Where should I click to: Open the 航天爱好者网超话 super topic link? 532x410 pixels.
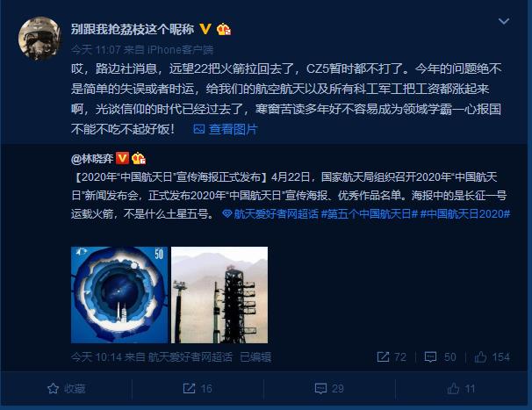270,213
